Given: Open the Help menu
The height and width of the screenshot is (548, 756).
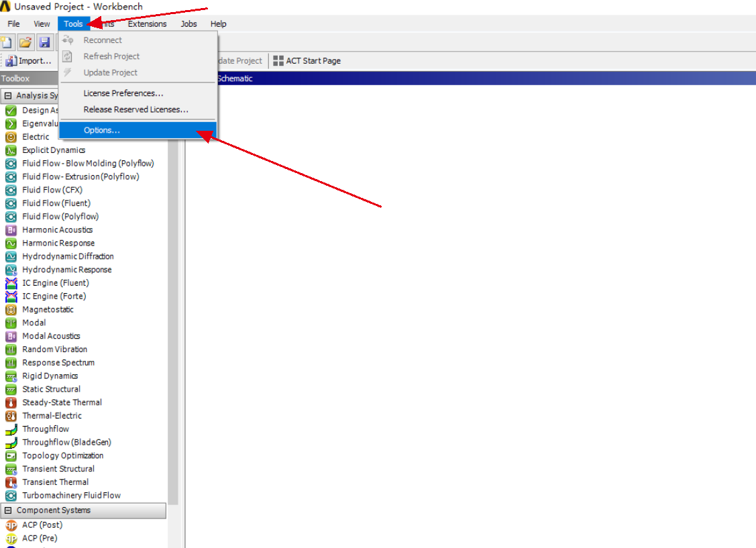Looking at the screenshot, I should tap(218, 23).
